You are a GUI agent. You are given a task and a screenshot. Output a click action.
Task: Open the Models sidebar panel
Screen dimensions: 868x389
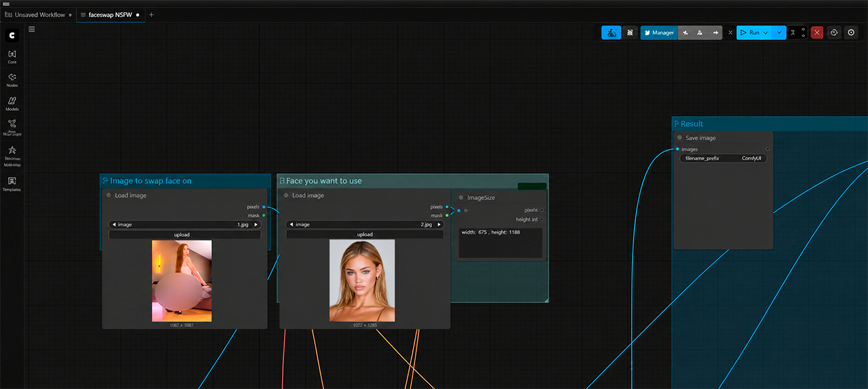(12, 103)
